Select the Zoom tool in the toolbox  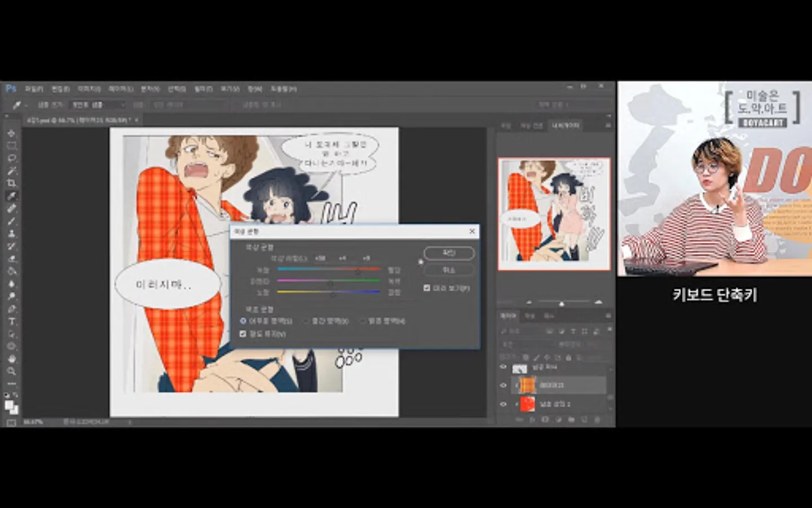[x=11, y=371]
